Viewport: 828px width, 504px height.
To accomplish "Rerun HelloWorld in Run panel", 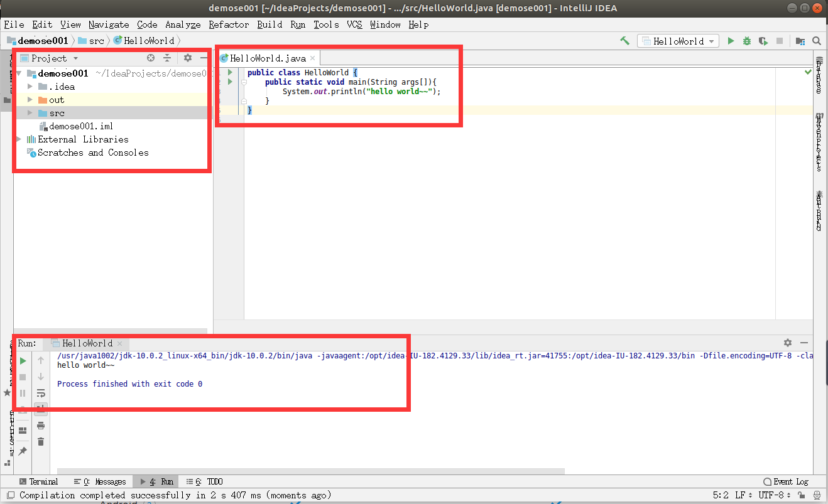I will tap(23, 361).
